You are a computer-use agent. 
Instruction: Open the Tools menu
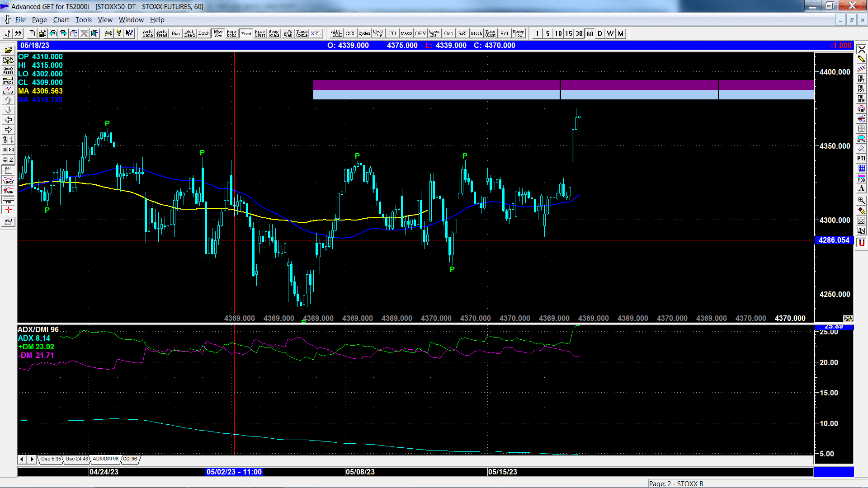83,20
